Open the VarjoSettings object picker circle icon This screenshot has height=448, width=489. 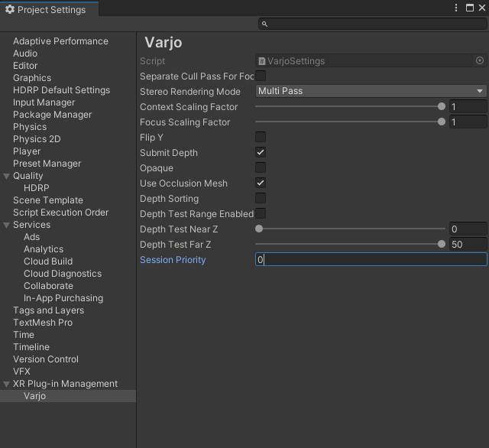coord(480,61)
